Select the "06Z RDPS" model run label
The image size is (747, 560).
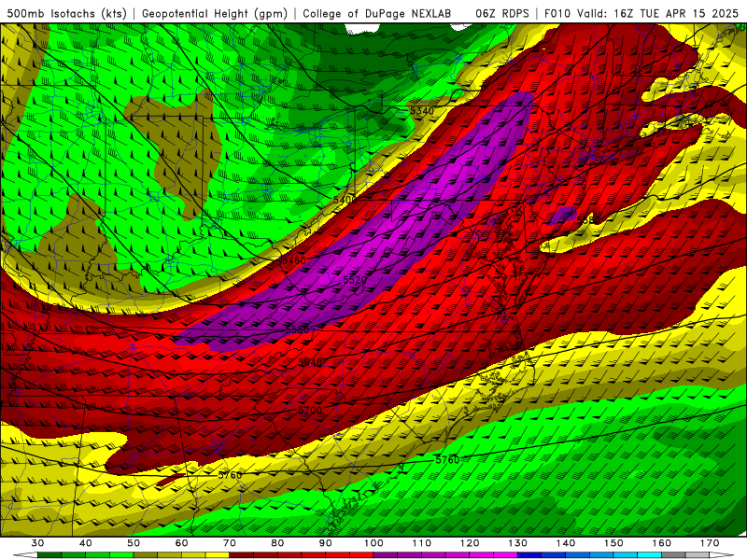click(502, 14)
